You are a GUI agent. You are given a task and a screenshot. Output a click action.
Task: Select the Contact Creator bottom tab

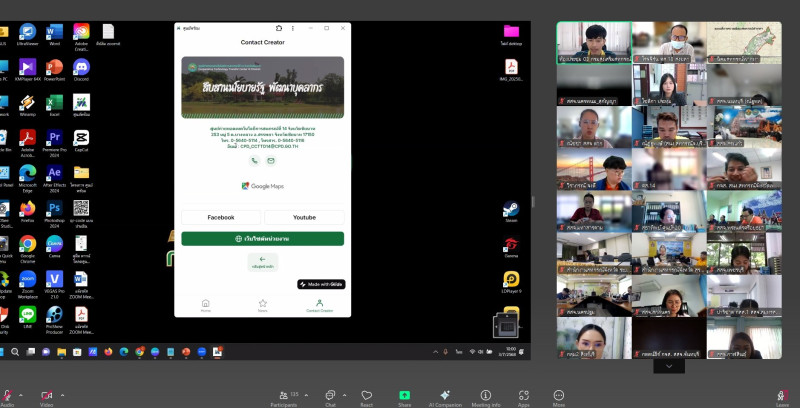[319, 305]
